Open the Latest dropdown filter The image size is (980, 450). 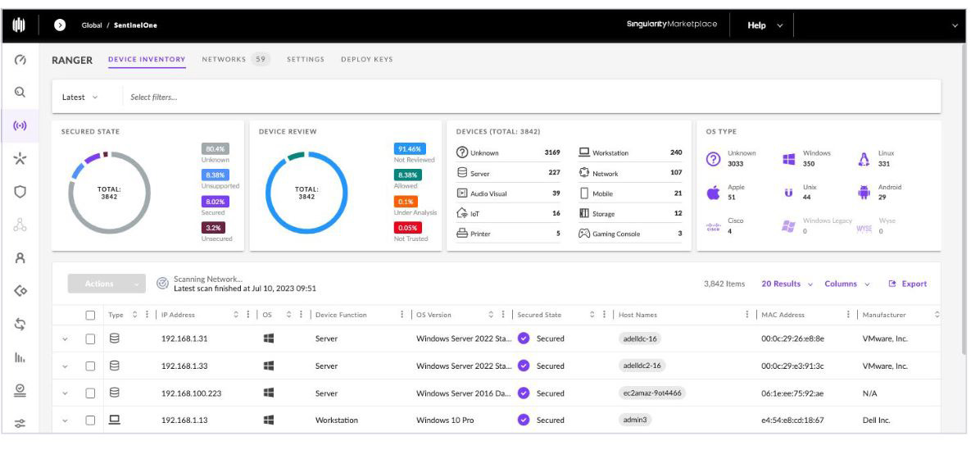click(x=80, y=97)
